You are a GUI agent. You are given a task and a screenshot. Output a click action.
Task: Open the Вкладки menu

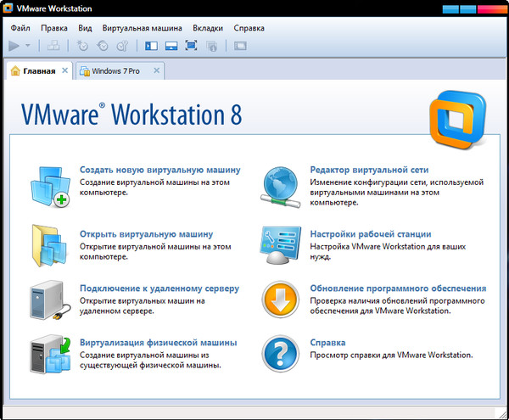[208, 28]
